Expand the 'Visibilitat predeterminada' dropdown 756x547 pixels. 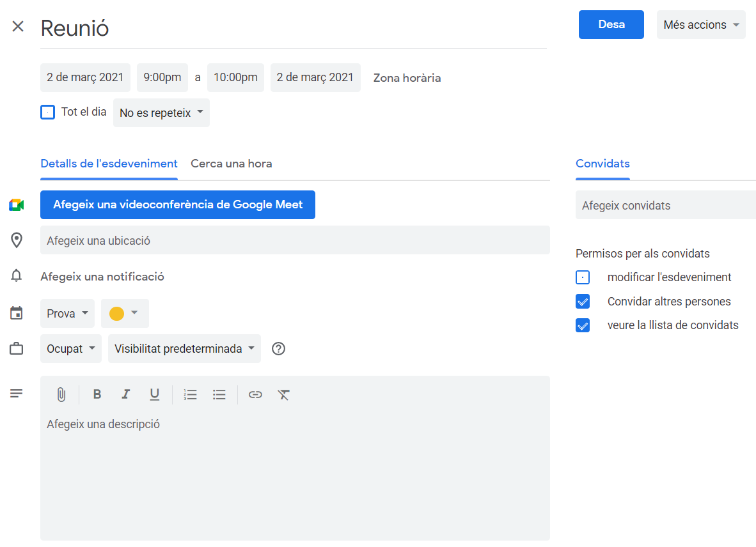184,349
